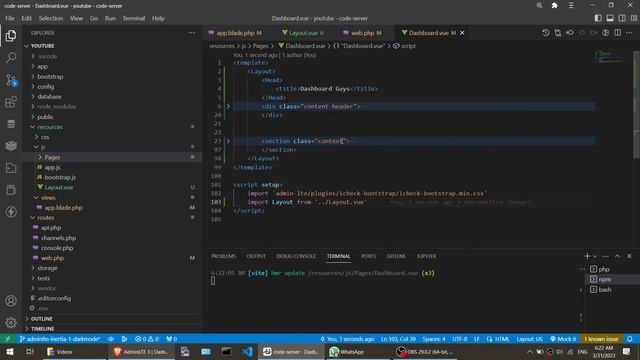Switch to app.blade.php tab
The image size is (640, 360).
(x=235, y=33)
